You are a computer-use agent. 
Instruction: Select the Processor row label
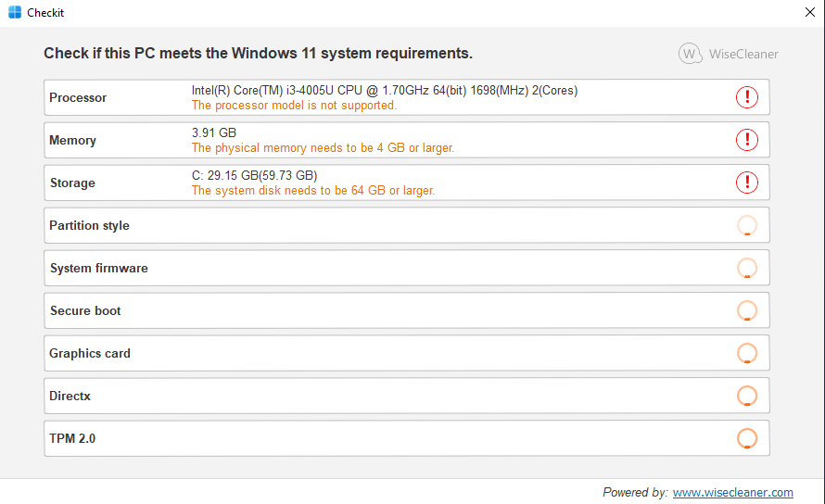click(78, 98)
